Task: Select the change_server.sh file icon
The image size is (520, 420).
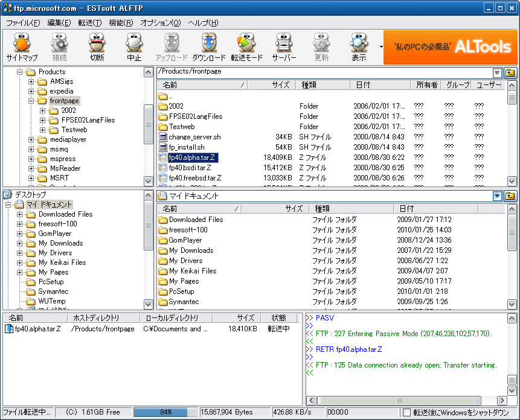Action: pyautogui.click(x=163, y=137)
